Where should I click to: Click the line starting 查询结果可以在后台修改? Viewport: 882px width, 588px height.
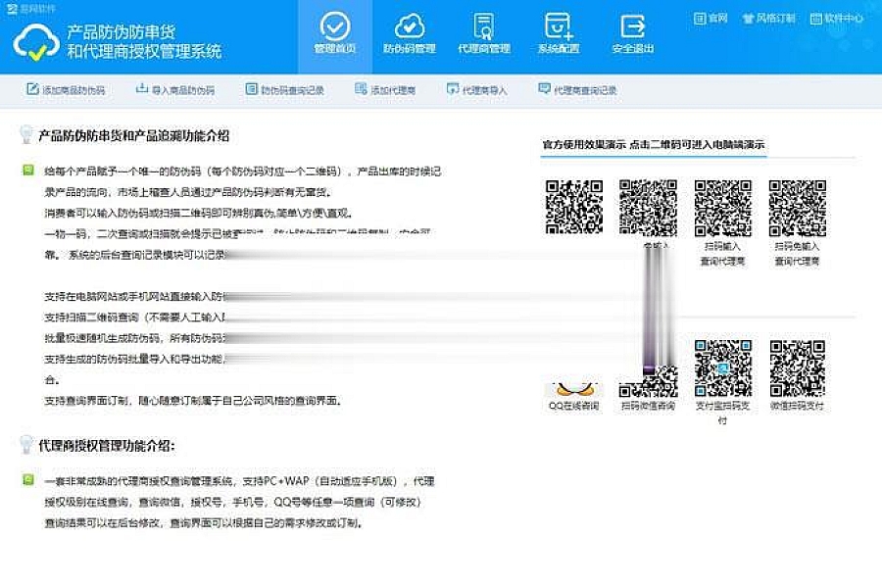[x=203, y=523]
